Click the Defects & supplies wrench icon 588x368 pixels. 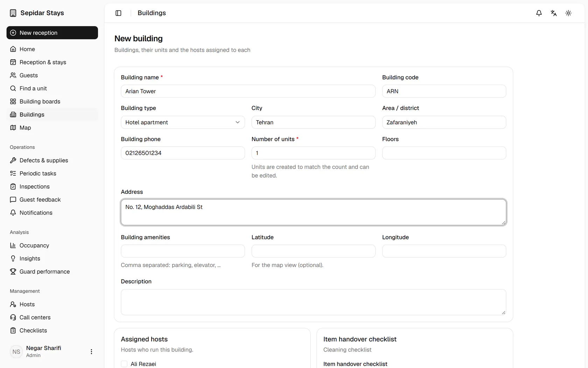[x=13, y=160]
